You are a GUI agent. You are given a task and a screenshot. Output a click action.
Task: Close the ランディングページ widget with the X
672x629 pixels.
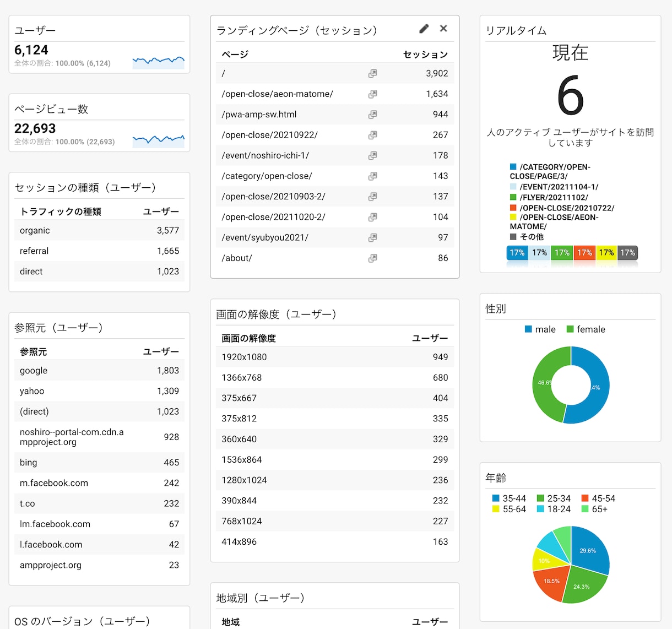click(443, 29)
